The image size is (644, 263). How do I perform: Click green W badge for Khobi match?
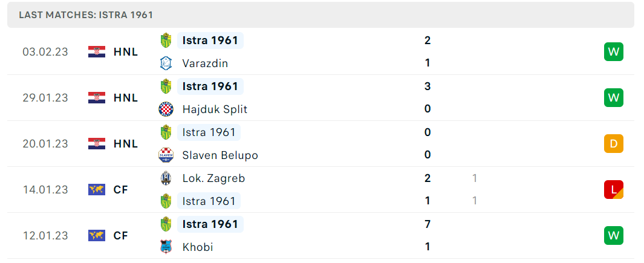(x=614, y=235)
